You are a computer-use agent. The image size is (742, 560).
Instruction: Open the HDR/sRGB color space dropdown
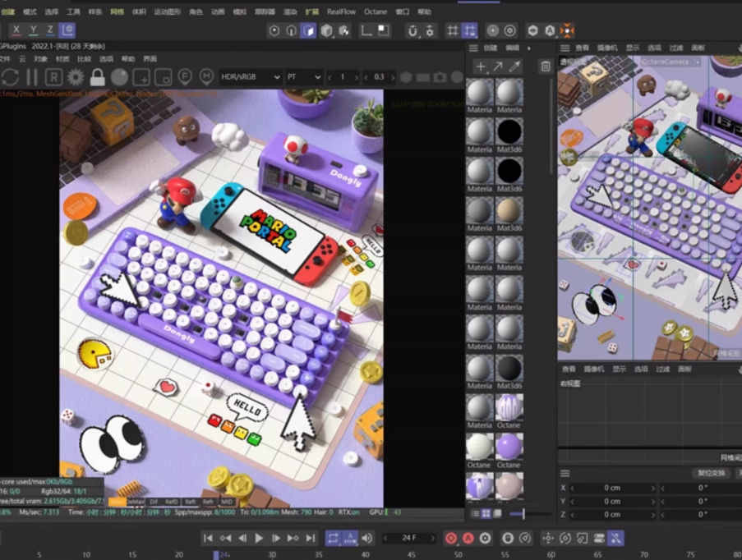tap(248, 77)
